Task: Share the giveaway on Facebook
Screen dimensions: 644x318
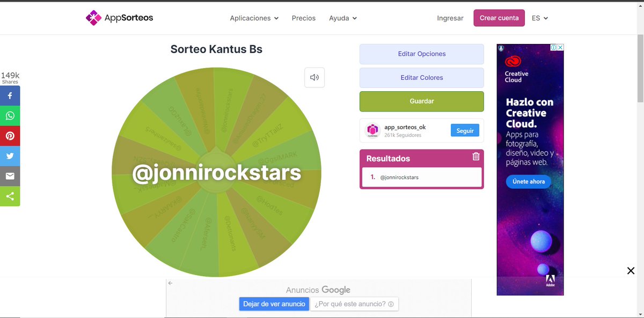Action: pyautogui.click(x=10, y=95)
